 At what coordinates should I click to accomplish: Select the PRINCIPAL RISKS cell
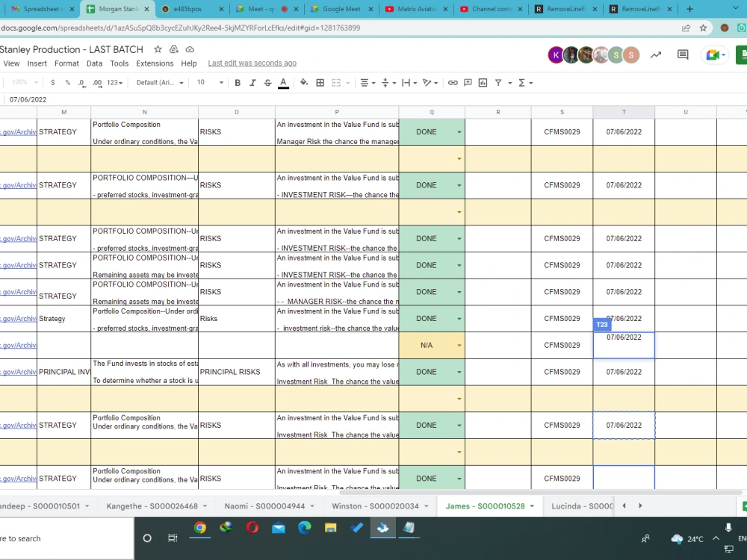(x=236, y=372)
